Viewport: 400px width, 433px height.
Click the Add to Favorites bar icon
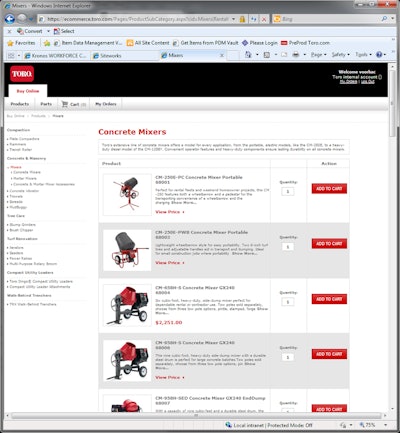(47, 43)
